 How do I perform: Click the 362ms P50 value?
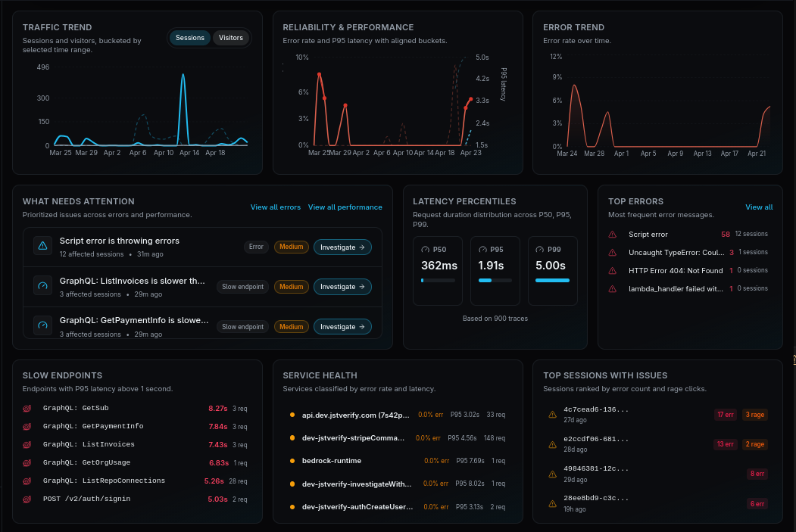click(439, 265)
